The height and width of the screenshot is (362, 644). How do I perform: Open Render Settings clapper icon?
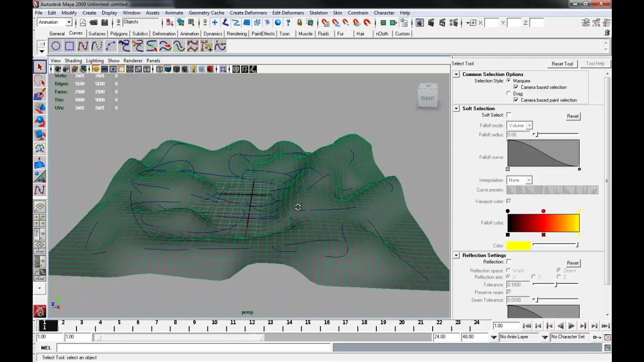(x=453, y=23)
